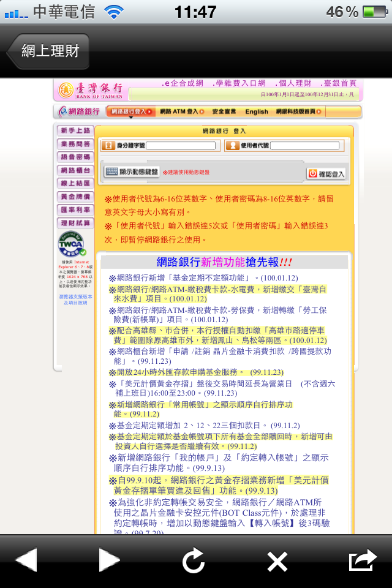Go forward with the right arrow icon

(x=109, y=560)
